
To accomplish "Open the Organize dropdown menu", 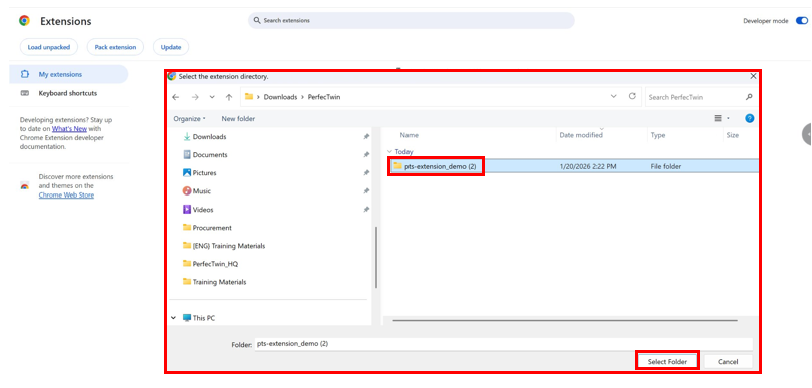I will pos(190,119).
